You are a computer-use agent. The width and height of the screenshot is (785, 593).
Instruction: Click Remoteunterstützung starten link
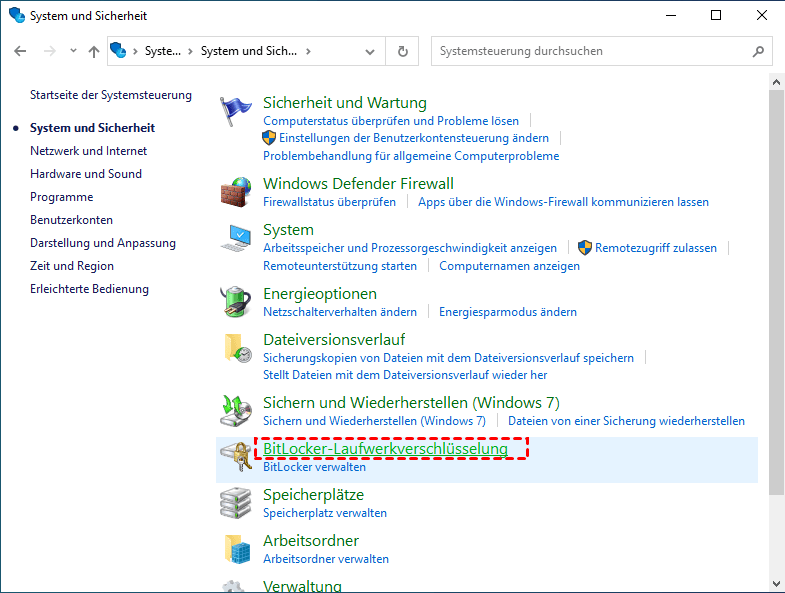tap(340, 266)
